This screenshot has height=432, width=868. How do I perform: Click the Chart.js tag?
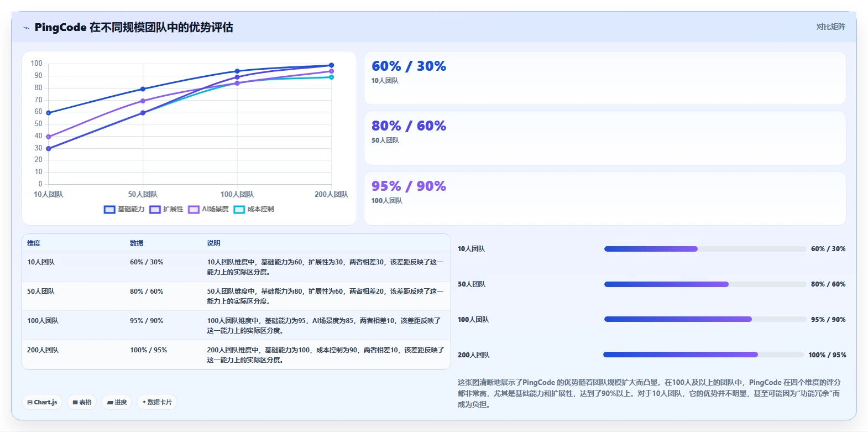coord(42,402)
